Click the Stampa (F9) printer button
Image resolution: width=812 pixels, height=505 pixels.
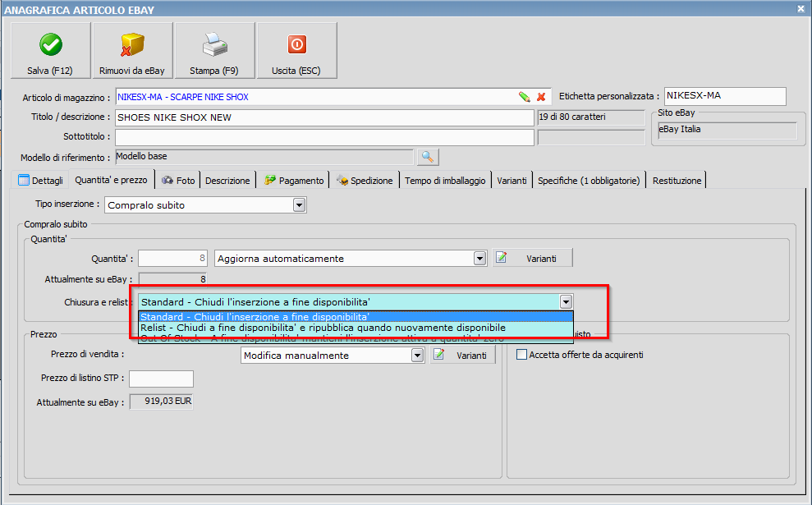pyautogui.click(x=214, y=50)
